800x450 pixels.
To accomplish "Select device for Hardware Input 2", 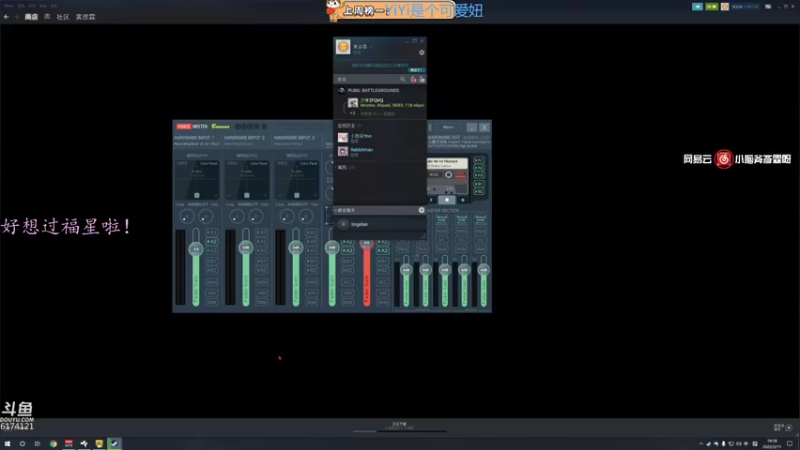I will click(247, 144).
